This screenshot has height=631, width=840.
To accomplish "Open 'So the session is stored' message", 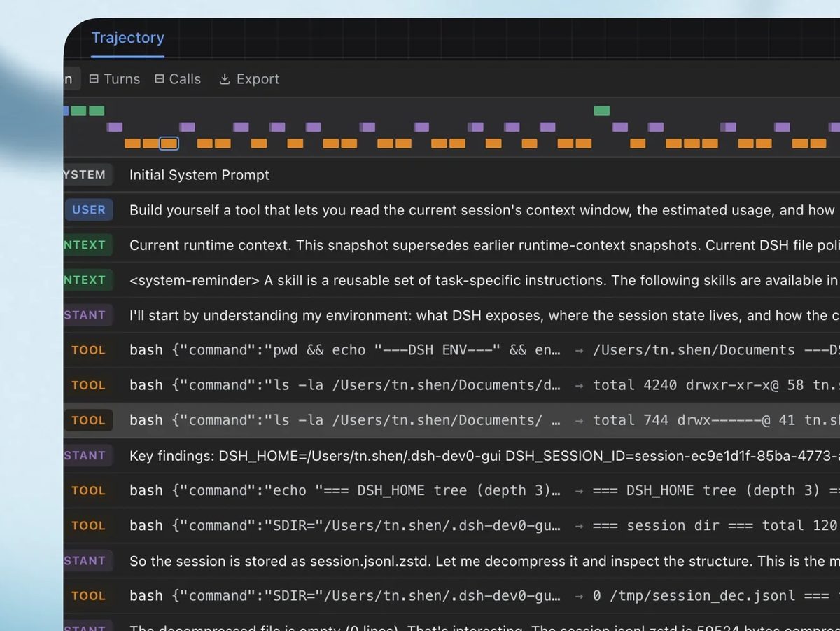I will (x=451, y=560).
